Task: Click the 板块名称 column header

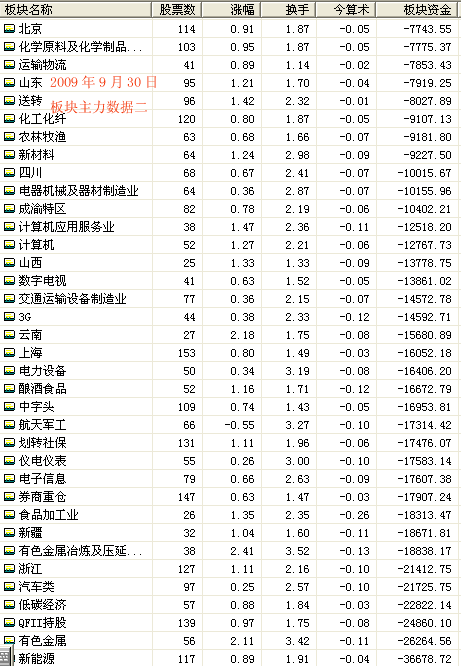Action: pyautogui.click(x=76, y=9)
